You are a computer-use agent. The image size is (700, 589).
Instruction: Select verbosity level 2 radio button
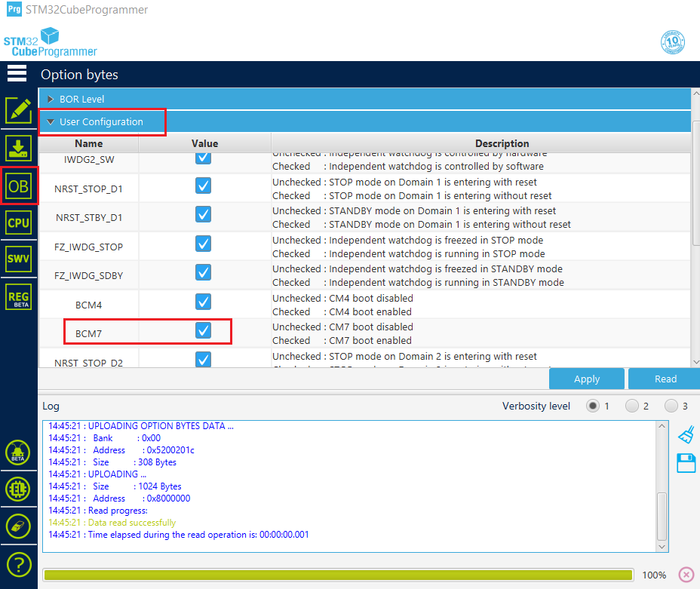(x=631, y=406)
